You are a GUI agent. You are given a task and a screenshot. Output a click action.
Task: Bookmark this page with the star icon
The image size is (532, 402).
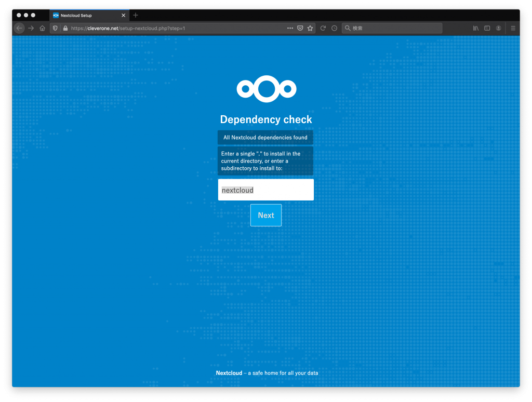click(x=310, y=28)
